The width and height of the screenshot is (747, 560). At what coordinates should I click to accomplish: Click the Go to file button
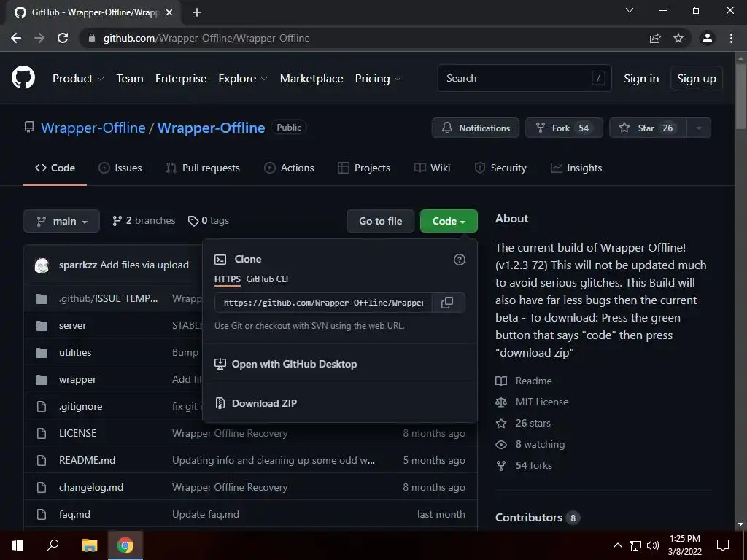pyautogui.click(x=381, y=222)
